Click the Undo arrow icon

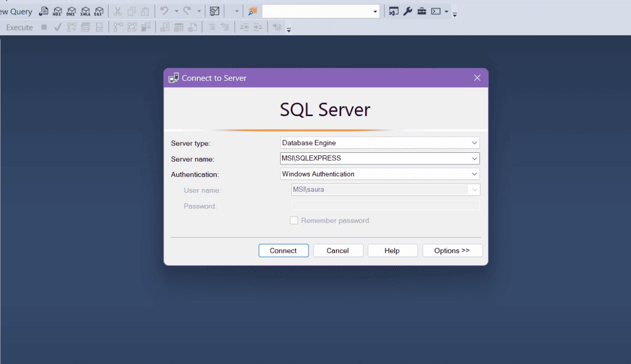coord(165,11)
